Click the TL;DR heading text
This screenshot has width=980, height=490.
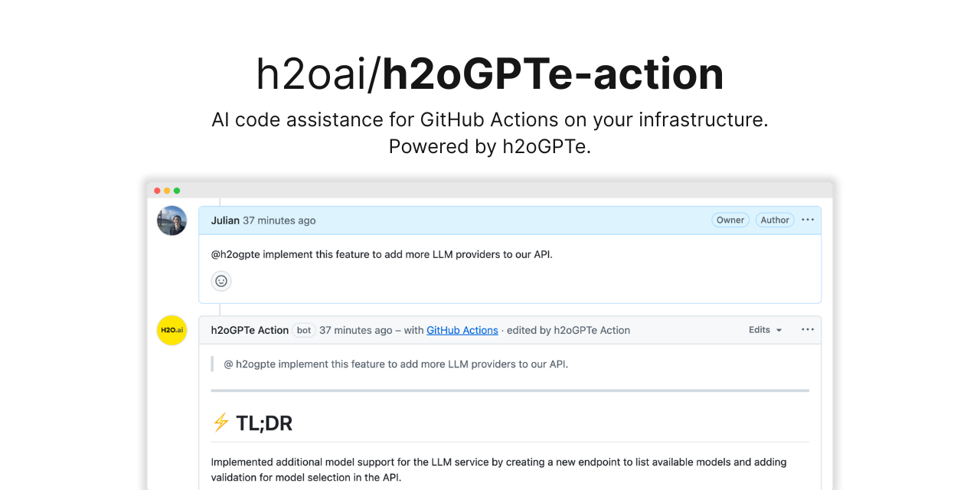click(x=264, y=423)
